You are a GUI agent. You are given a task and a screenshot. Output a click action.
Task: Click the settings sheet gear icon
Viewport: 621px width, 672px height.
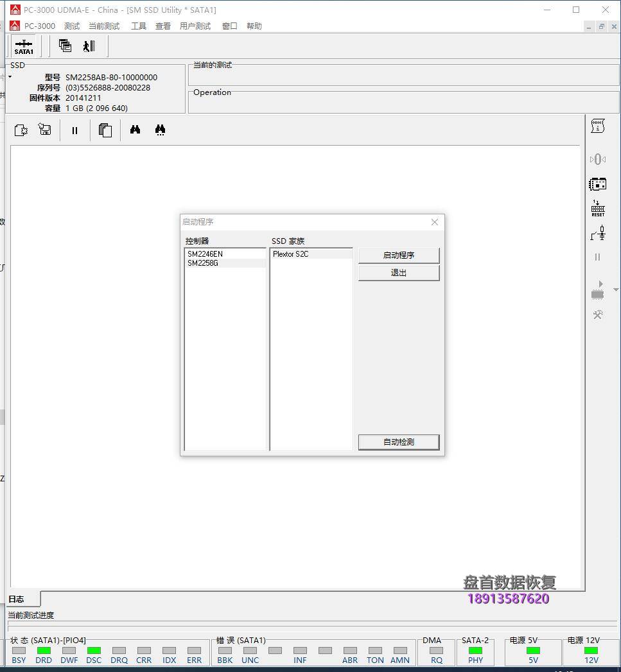pyautogui.click(x=21, y=130)
